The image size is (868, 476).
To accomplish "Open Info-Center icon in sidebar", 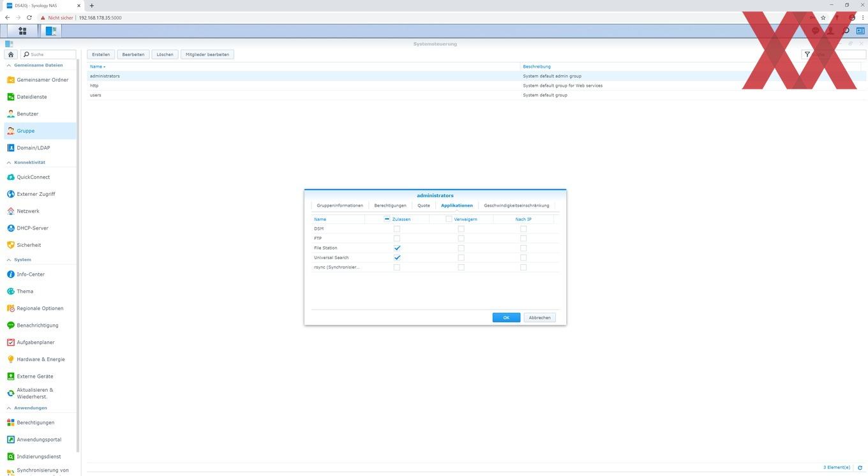I will 11,274.
